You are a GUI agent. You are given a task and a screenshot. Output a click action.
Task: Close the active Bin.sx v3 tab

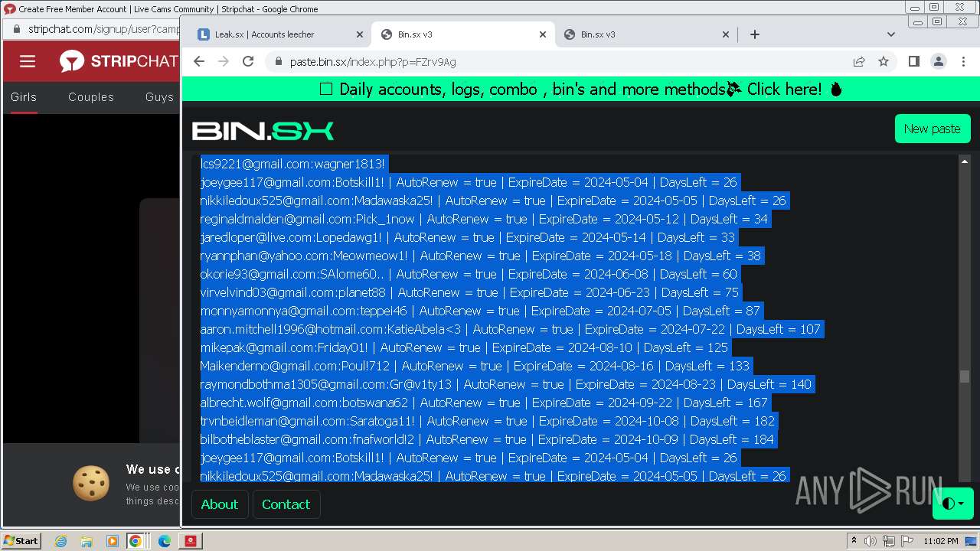pos(543,34)
